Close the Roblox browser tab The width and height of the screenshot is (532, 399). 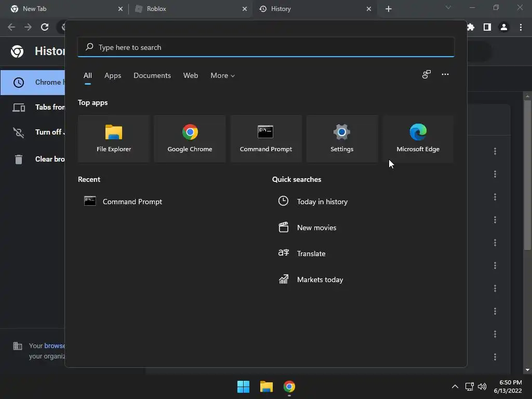click(x=245, y=9)
